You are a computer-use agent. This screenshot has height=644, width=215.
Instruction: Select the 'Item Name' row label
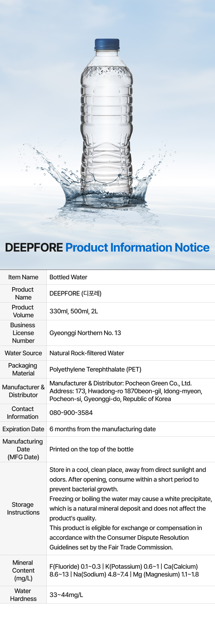pyautogui.click(x=23, y=277)
